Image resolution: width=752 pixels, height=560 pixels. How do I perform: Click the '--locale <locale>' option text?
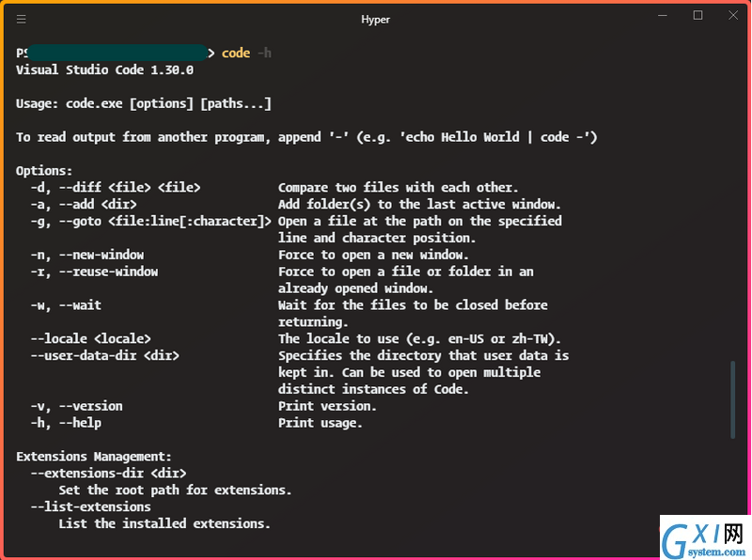[x=90, y=338]
